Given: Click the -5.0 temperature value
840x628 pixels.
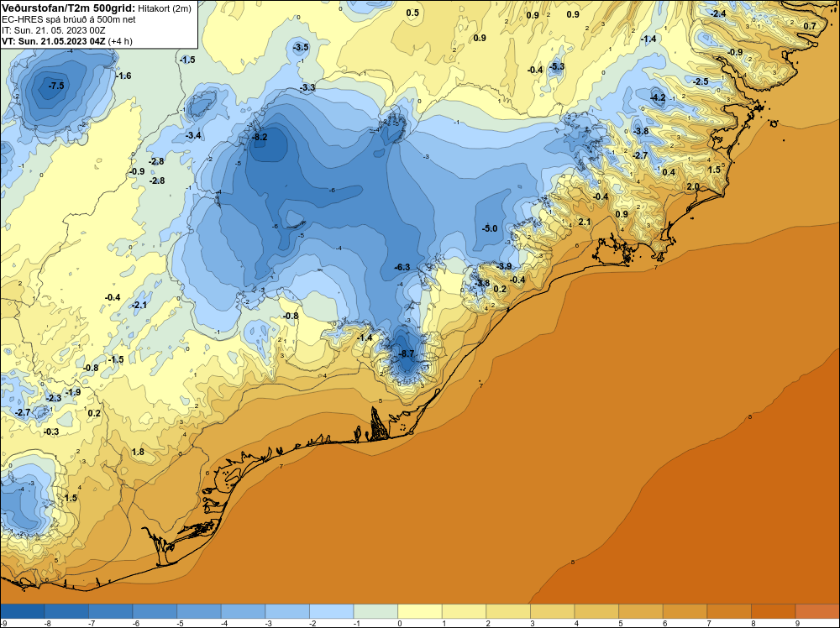Looking at the screenshot, I should [490, 228].
